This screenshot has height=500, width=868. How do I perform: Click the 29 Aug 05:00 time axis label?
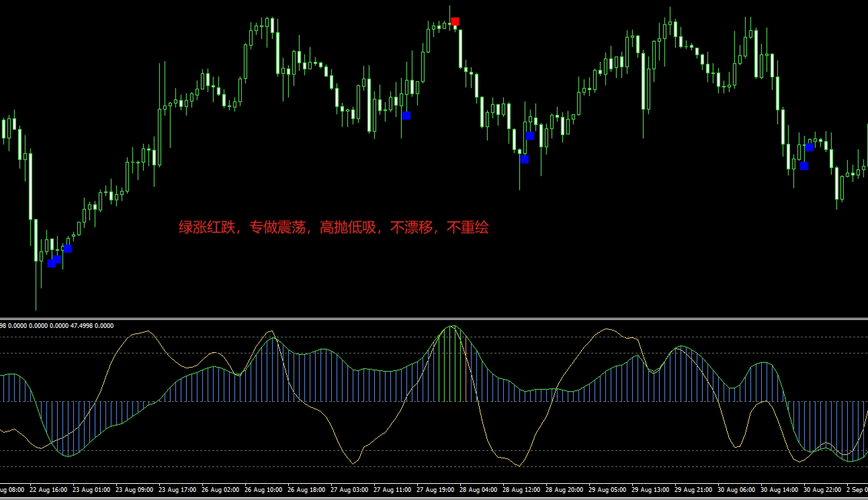(x=607, y=490)
